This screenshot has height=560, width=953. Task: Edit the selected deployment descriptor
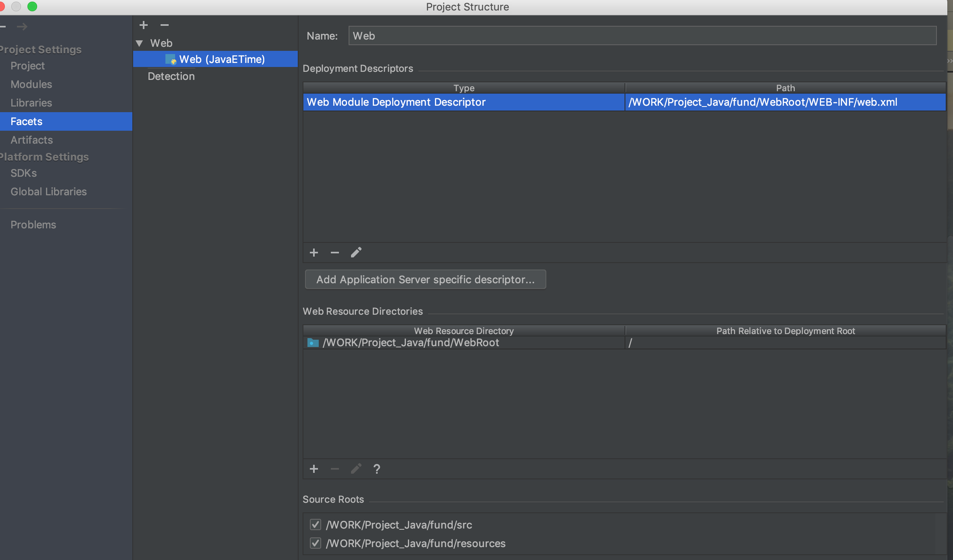[x=356, y=253]
